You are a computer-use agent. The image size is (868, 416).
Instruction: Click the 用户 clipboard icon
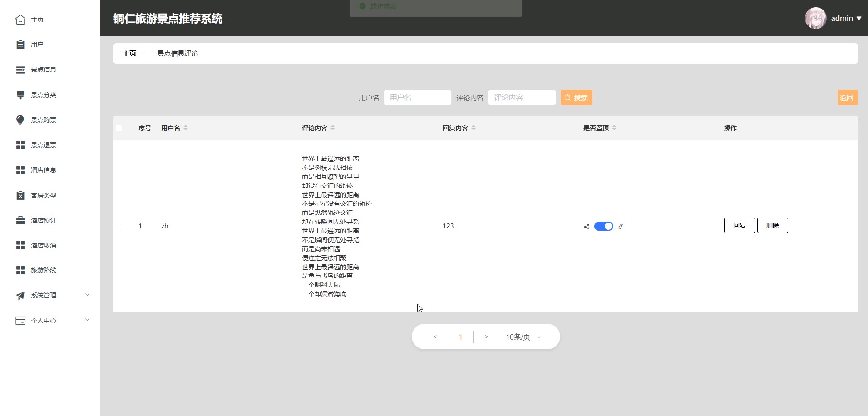pyautogui.click(x=20, y=45)
